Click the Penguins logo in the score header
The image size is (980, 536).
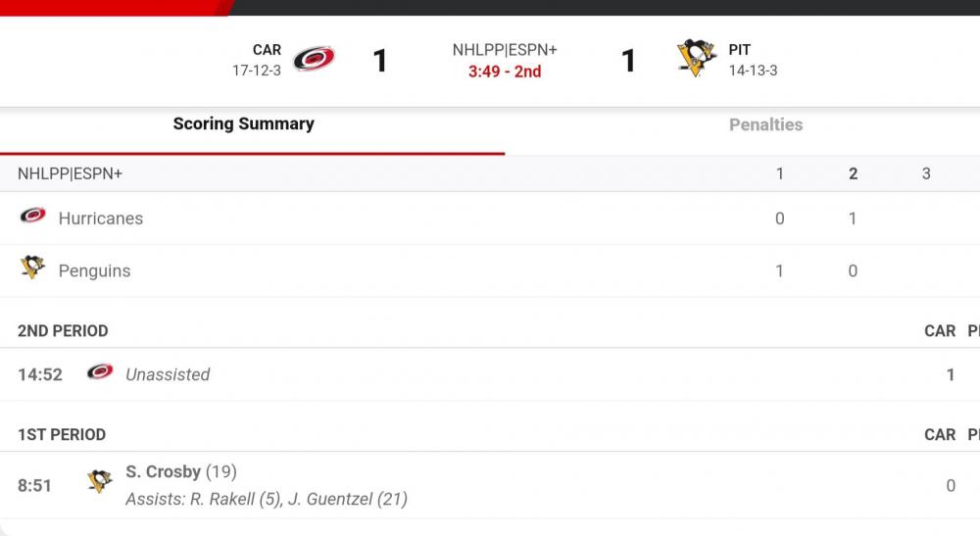[696, 59]
